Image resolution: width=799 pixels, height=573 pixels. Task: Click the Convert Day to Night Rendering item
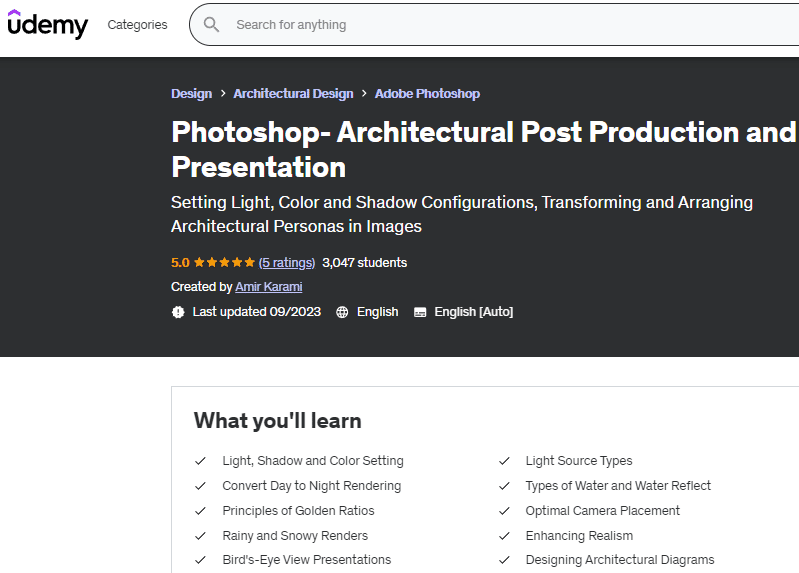click(x=311, y=486)
